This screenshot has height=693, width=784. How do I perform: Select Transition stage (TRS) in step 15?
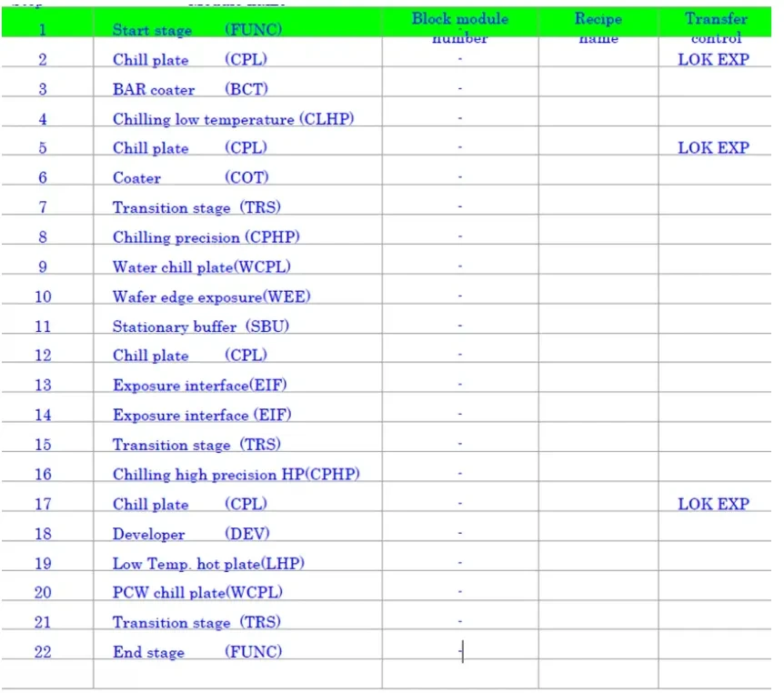tap(196, 445)
